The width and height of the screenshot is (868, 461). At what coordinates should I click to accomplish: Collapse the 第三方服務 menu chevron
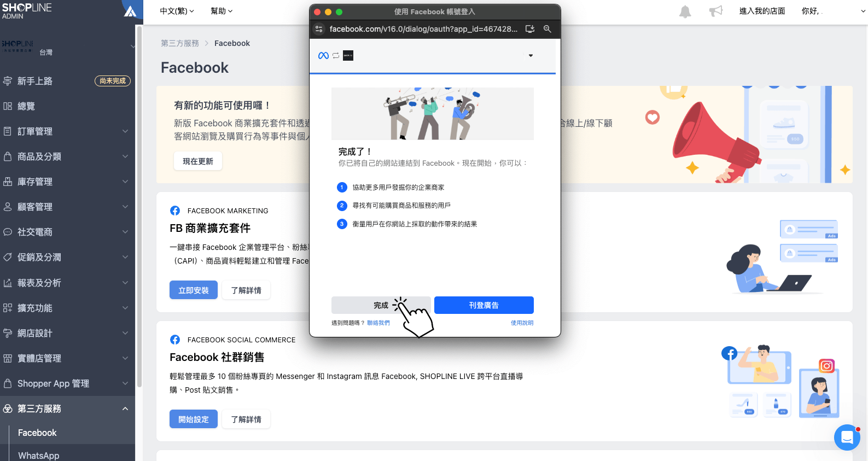[125, 409]
